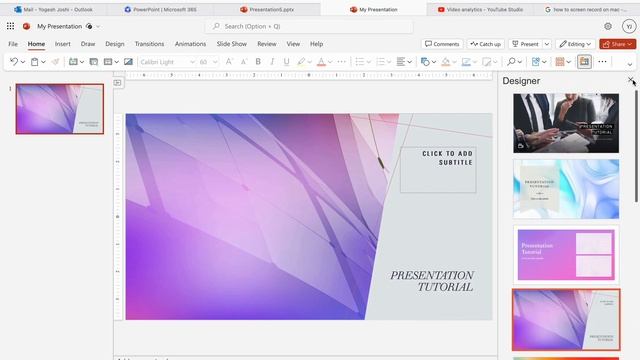Screen dimensions: 640x360
Task: Click the Copilot/add-ins icon in toolbar
Action: pos(536,62)
